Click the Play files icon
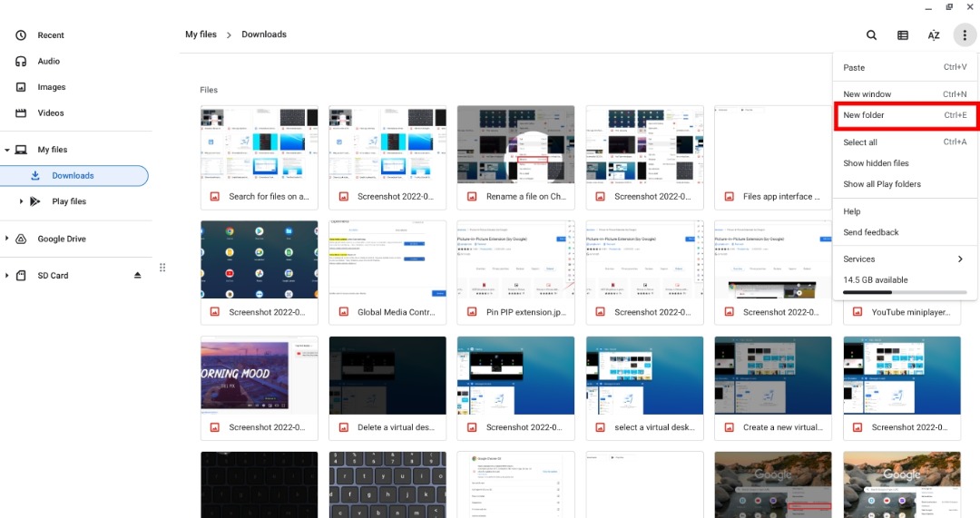The width and height of the screenshot is (980, 518). coord(35,201)
